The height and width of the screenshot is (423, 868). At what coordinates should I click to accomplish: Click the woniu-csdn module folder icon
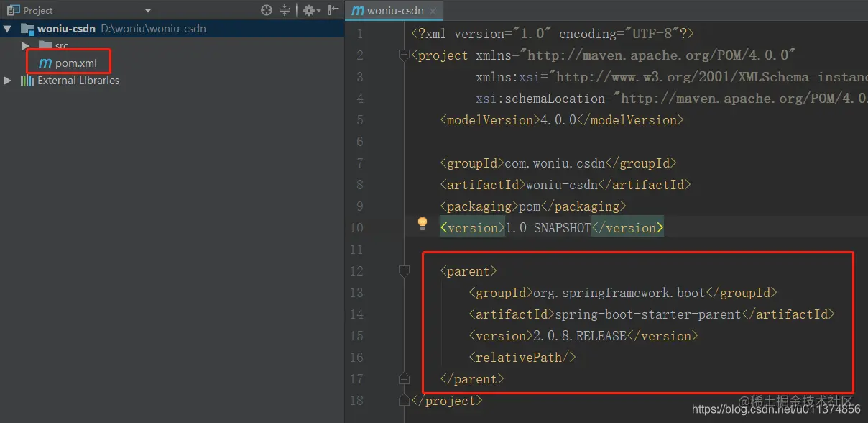[27, 29]
